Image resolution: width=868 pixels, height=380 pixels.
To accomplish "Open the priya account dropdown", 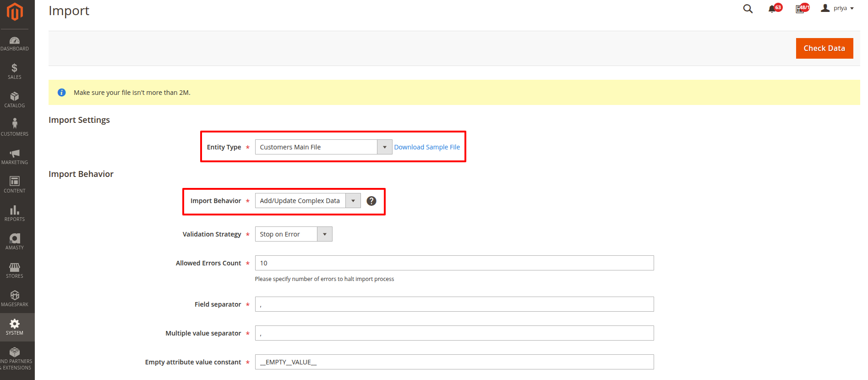I will pyautogui.click(x=837, y=8).
